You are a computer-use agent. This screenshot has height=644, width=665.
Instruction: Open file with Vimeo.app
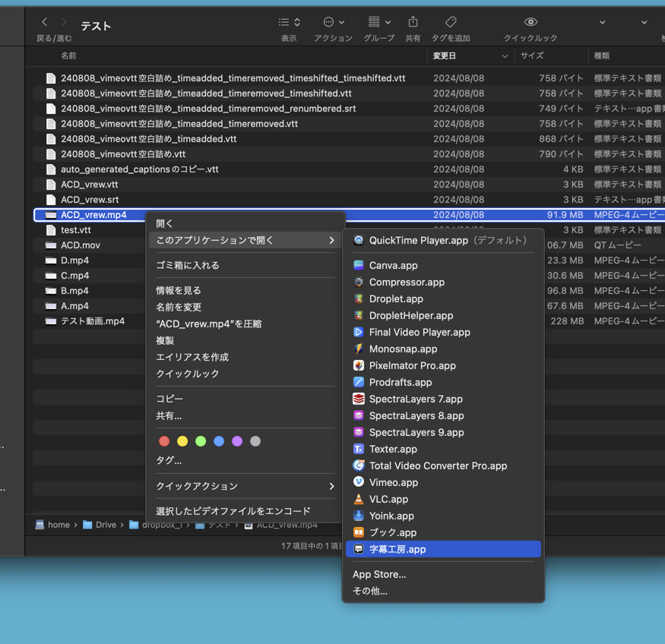coord(393,482)
